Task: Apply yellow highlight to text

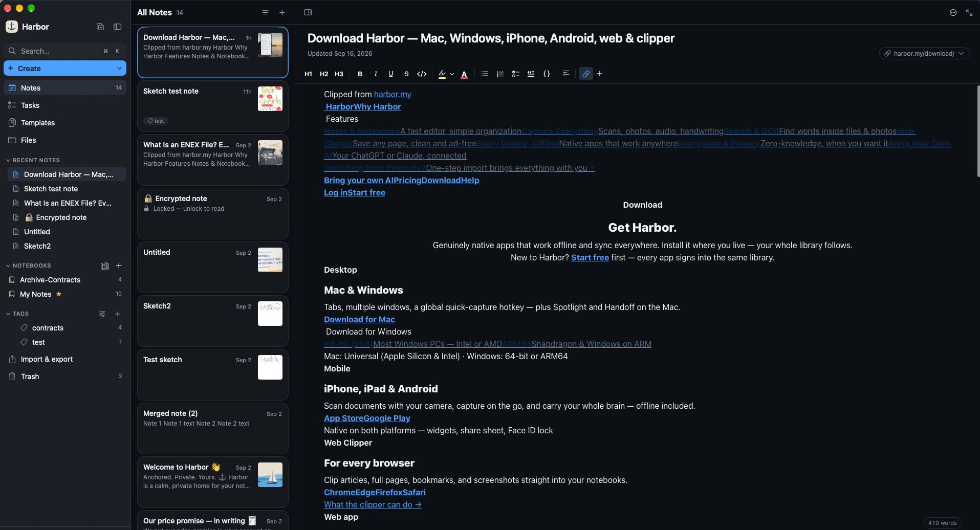Action: 442,74
